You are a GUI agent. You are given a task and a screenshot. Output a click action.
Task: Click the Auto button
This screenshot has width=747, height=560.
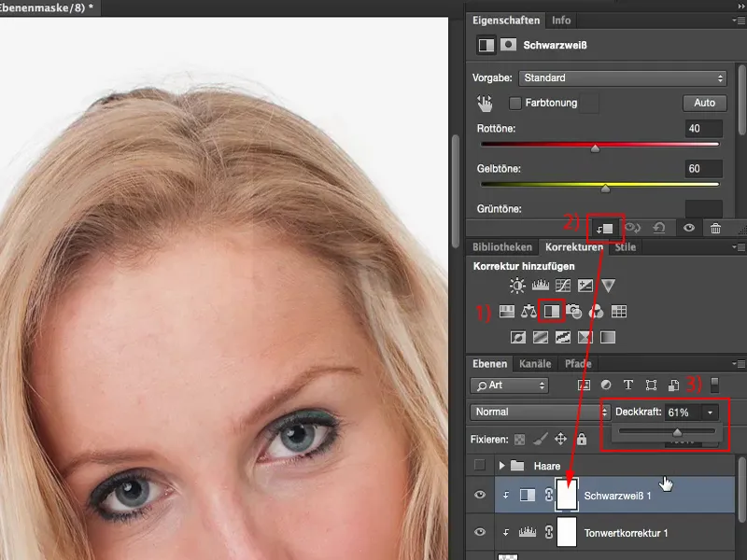(705, 103)
